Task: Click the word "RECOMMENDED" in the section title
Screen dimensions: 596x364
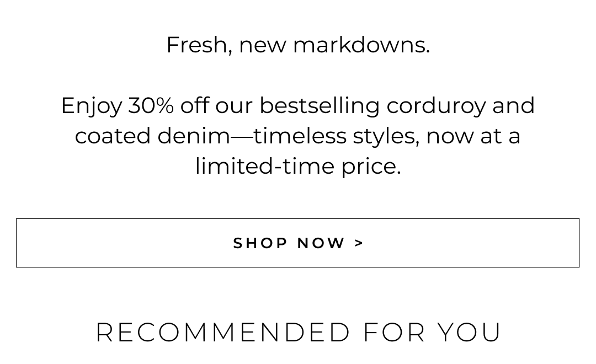Action: (223, 333)
